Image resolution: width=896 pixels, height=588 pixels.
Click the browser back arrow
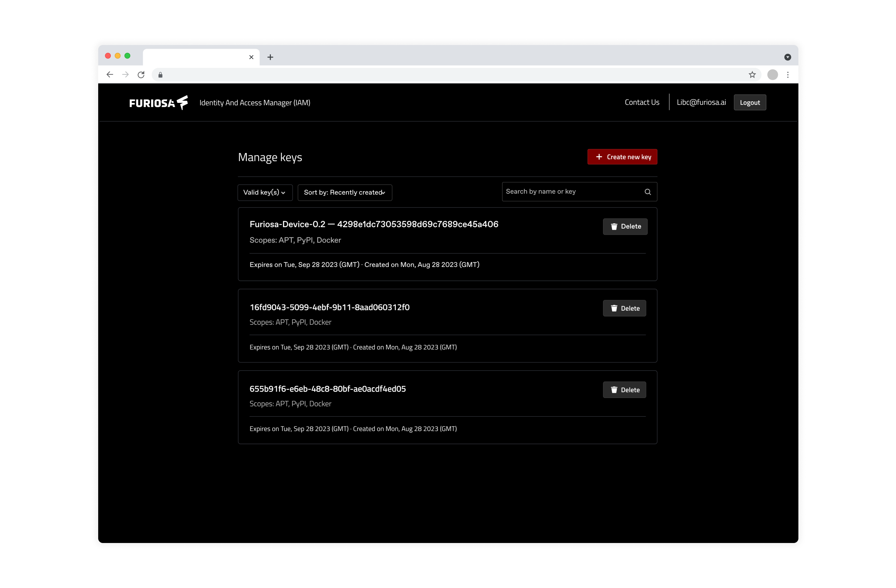110,75
